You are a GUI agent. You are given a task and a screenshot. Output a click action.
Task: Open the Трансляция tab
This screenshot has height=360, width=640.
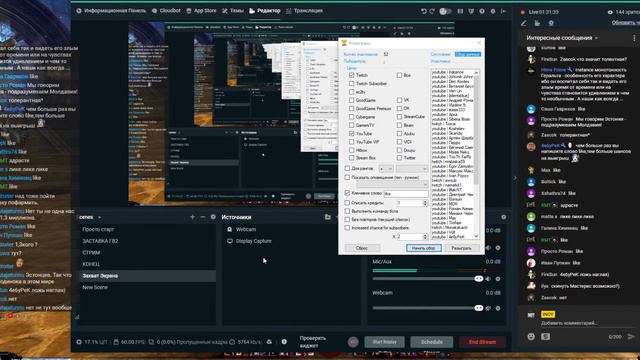coord(304,11)
